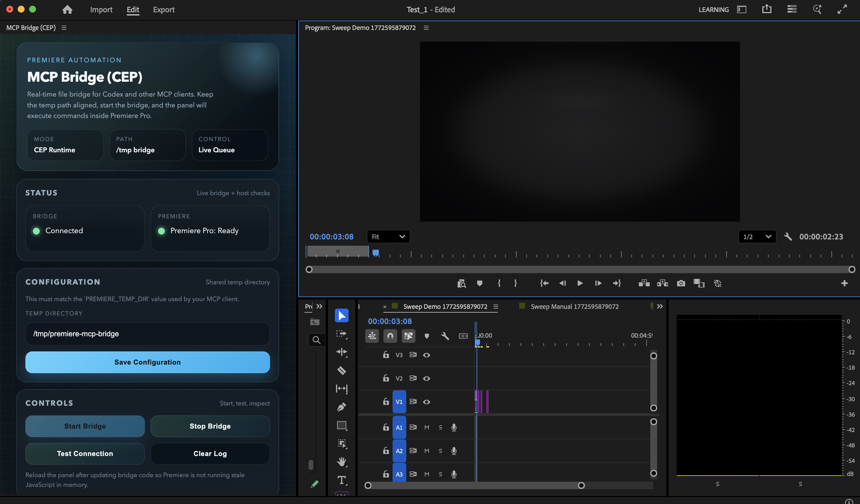Select the Hand tool

point(341,462)
